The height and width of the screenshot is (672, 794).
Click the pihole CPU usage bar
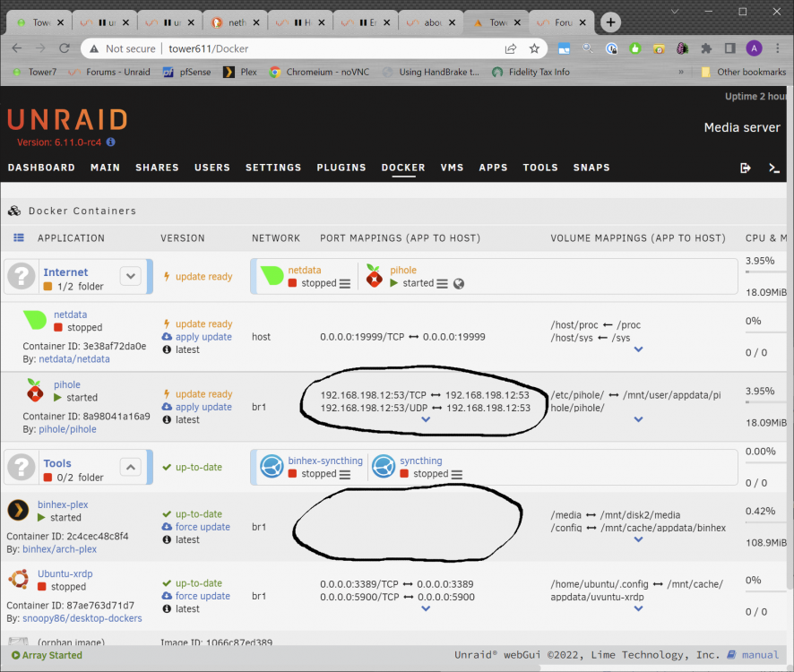(x=766, y=402)
